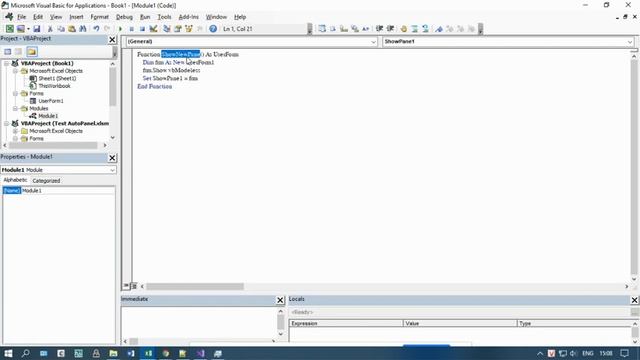
Task: Open the notification center taskbar icon
Action: point(624,353)
